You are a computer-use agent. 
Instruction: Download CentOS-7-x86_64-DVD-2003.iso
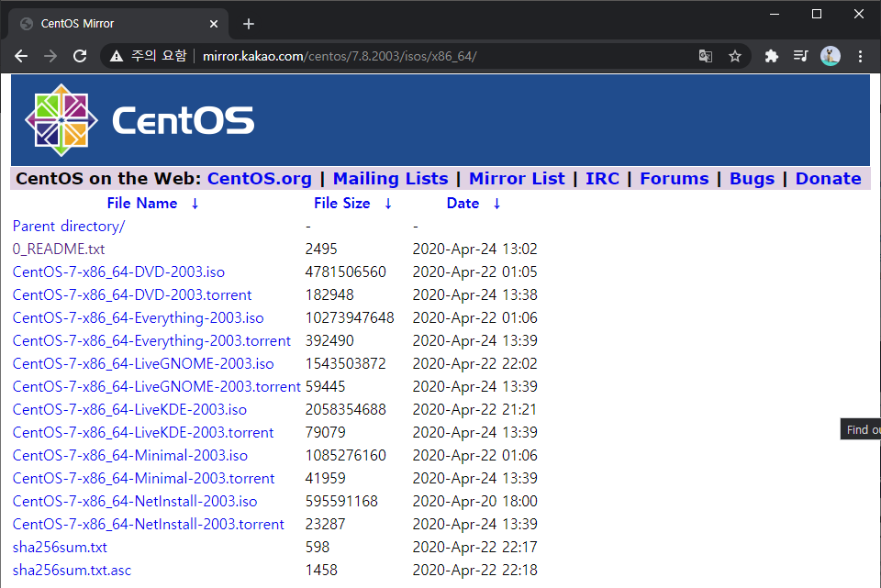(x=118, y=272)
